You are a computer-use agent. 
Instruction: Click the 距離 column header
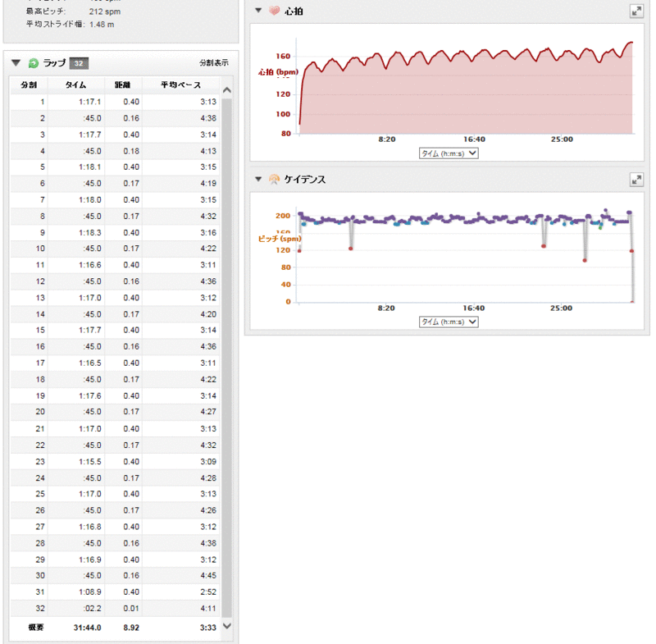click(122, 84)
